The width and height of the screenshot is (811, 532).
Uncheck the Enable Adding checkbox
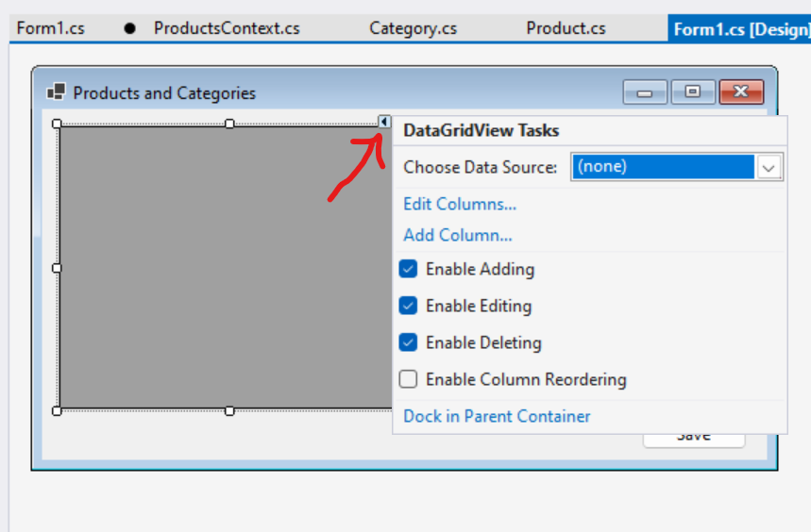point(408,270)
